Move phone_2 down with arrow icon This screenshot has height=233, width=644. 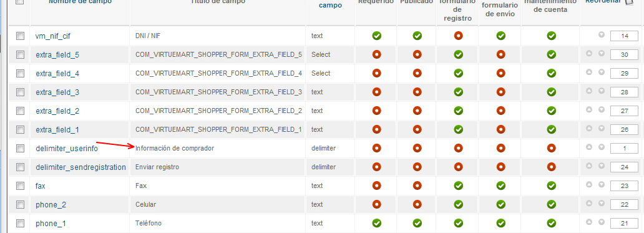(x=602, y=204)
